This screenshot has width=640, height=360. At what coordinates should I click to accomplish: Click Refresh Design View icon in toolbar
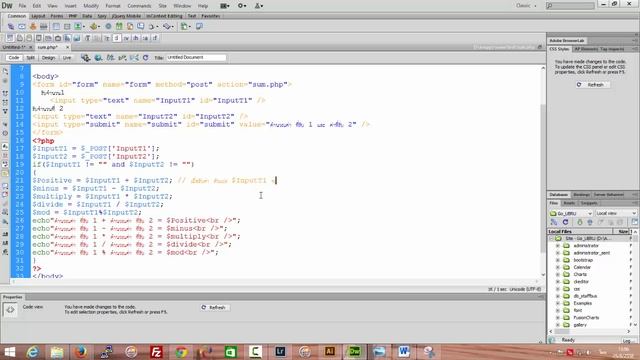tap(146, 58)
